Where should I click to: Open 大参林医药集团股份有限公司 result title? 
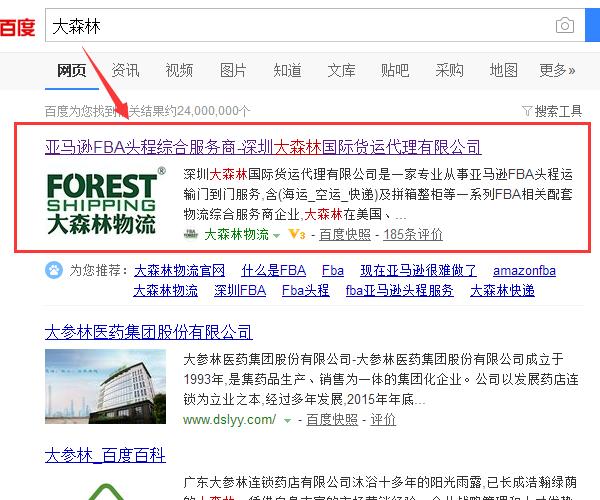point(148,332)
